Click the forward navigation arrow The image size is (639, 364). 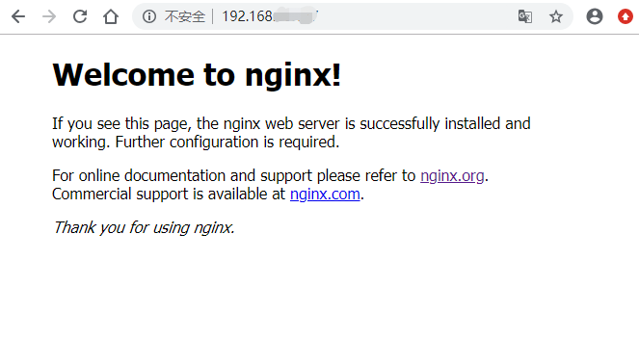coord(49,16)
